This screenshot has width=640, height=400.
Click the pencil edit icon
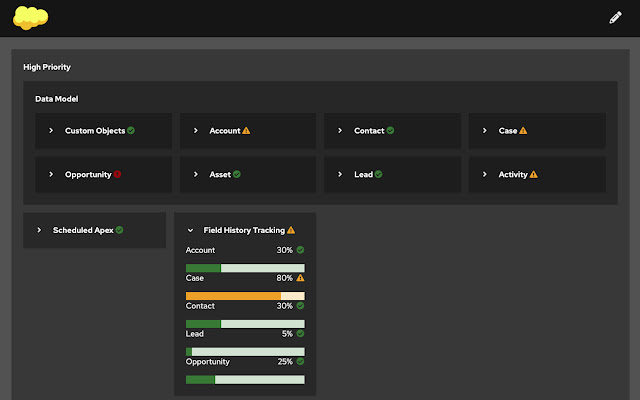pyautogui.click(x=615, y=17)
